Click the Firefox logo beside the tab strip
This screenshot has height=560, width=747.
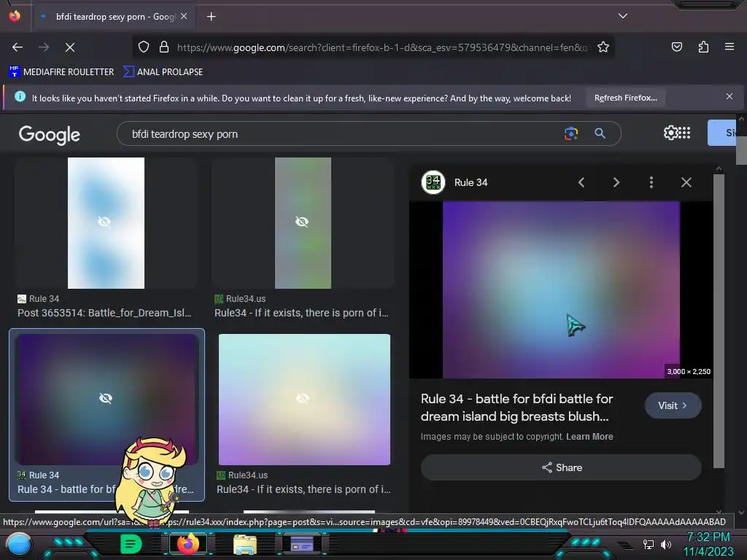coord(15,16)
